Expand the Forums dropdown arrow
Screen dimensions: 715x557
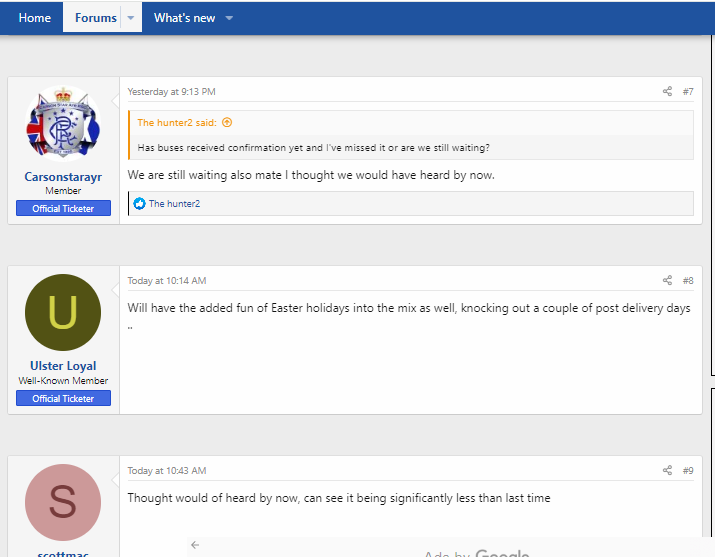130,18
